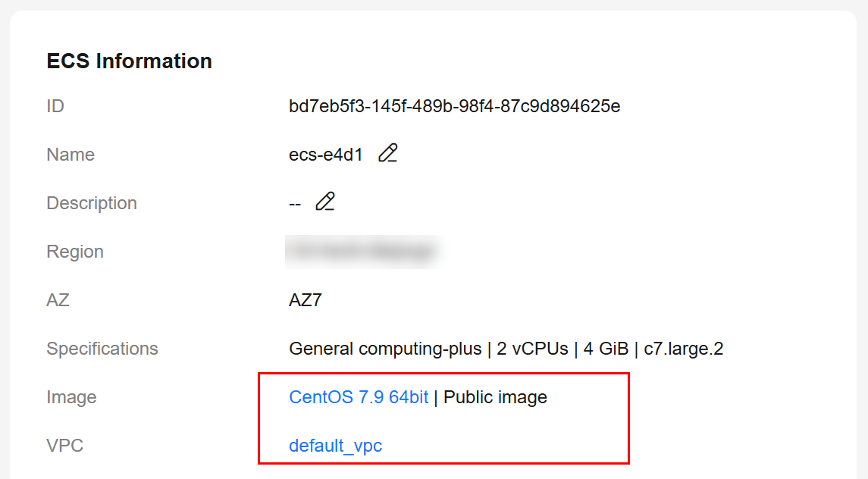This screenshot has width=868, height=479.
Task: Click the AZ field label
Action: [58, 300]
